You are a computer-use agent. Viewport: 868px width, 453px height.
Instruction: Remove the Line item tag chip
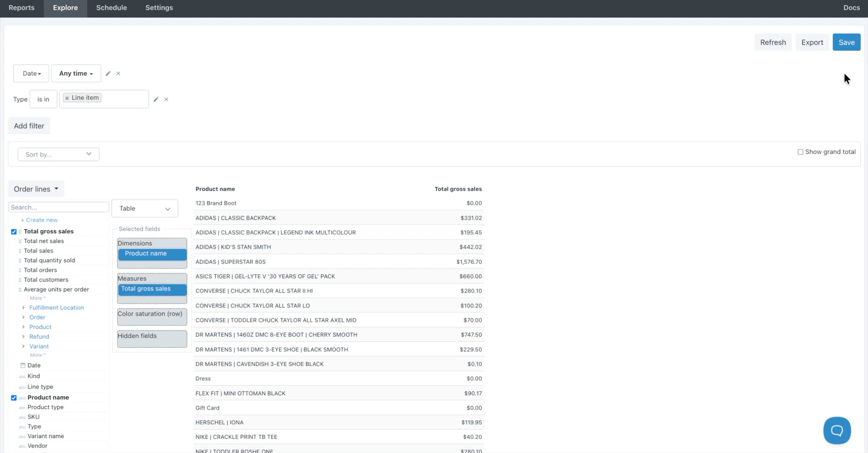(67, 98)
